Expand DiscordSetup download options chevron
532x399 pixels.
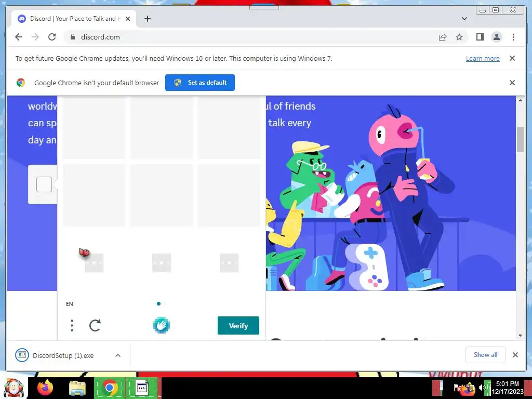pos(118,355)
